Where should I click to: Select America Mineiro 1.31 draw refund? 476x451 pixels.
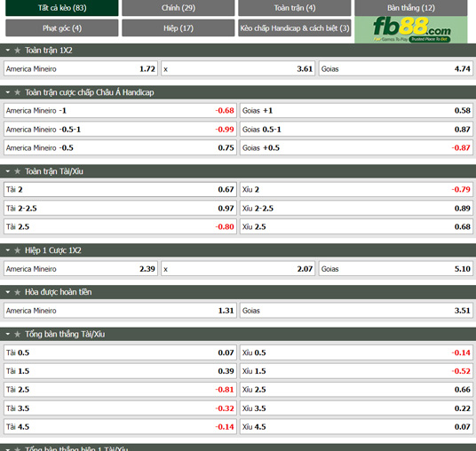pyautogui.click(x=120, y=311)
